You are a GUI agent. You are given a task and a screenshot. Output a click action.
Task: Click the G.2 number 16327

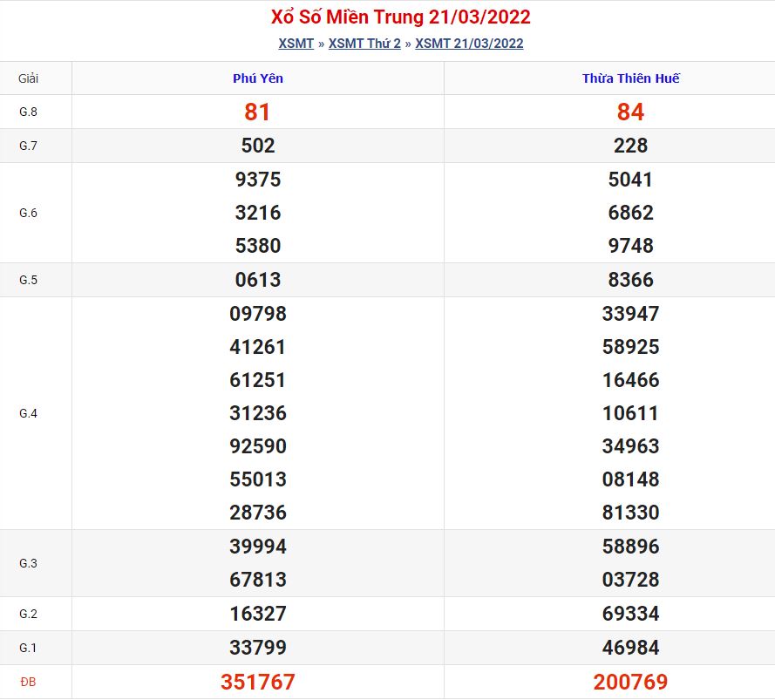click(x=258, y=614)
